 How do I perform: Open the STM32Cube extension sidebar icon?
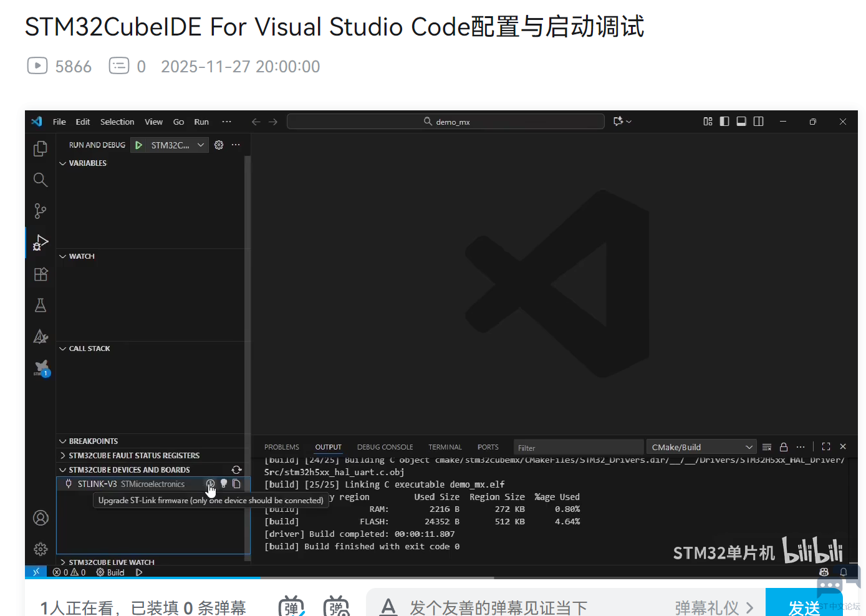[x=41, y=368]
